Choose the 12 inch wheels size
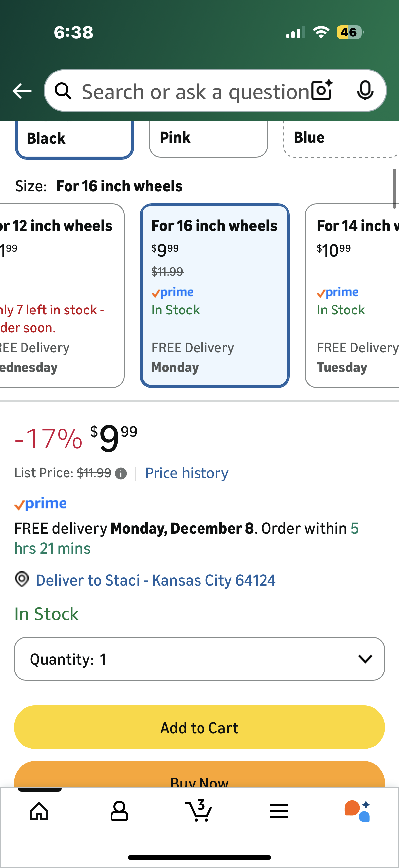 [61, 295]
